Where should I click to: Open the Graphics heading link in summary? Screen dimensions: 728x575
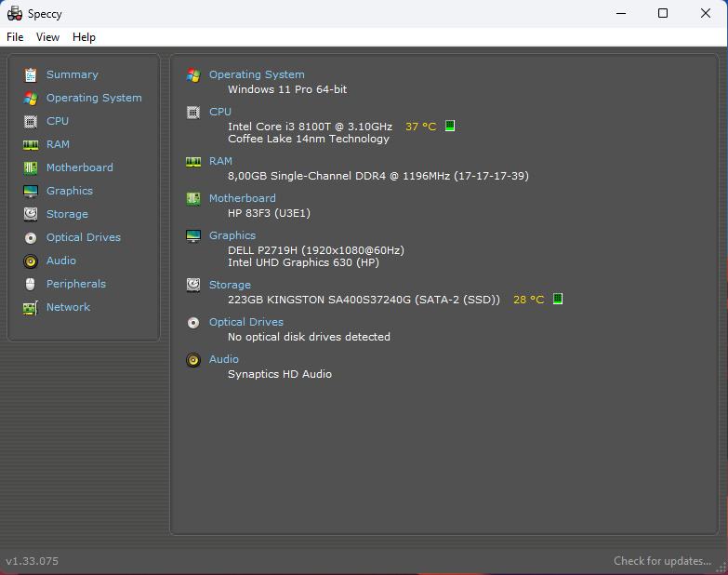pyautogui.click(x=232, y=235)
